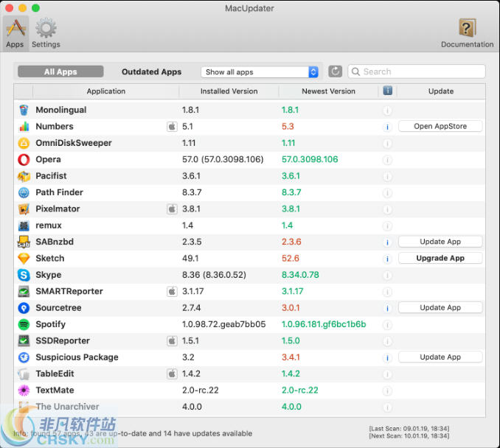Click the greyed info icon for Monolingual
Screen dimensions: 500x448
(x=387, y=111)
